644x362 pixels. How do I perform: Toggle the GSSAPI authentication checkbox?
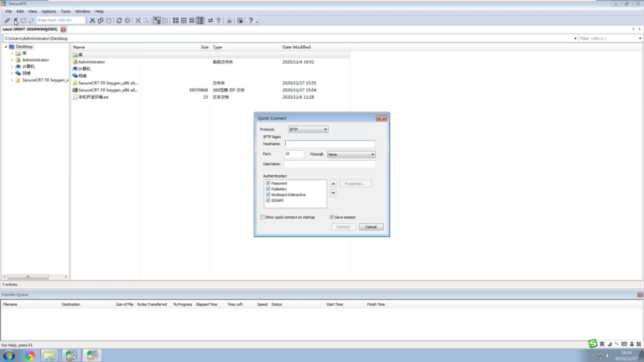click(x=268, y=200)
